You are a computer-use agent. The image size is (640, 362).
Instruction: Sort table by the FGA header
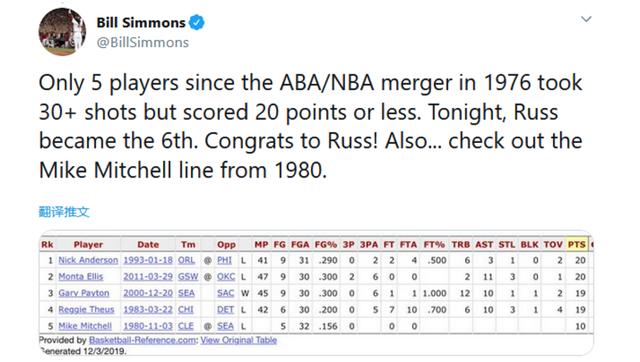point(300,244)
